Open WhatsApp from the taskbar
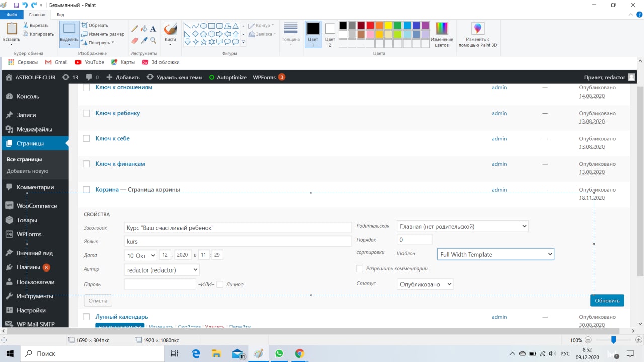The image size is (644, 362). pyautogui.click(x=279, y=353)
